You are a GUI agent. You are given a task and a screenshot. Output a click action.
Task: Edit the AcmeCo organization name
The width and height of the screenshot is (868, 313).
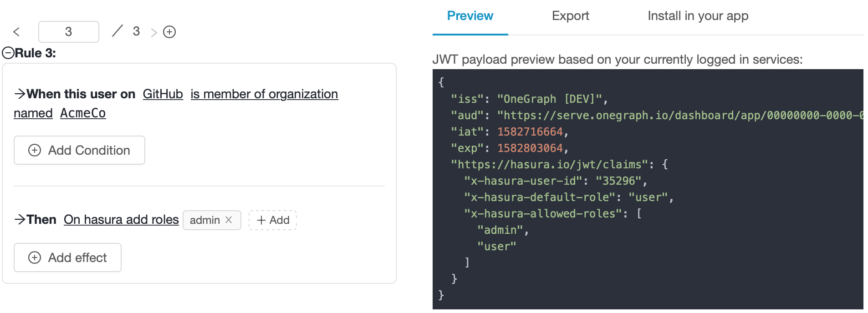(83, 113)
